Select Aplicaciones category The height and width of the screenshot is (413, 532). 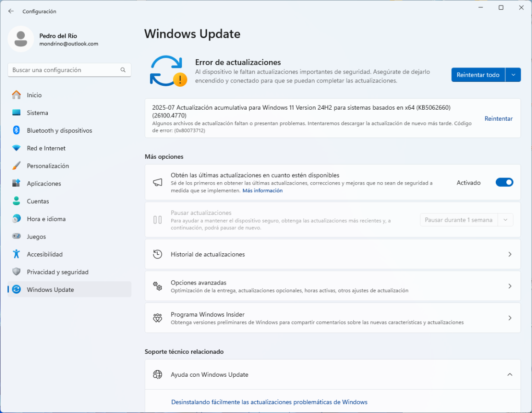click(x=69, y=183)
